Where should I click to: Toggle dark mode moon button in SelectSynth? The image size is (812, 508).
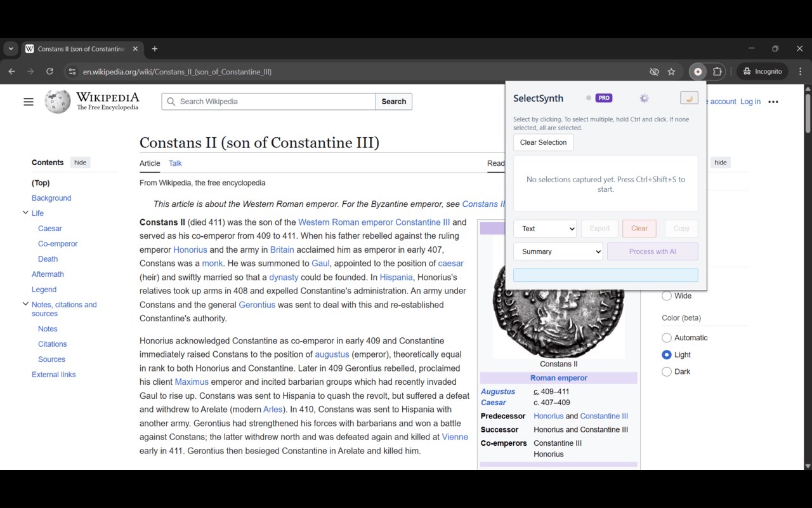click(689, 98)
